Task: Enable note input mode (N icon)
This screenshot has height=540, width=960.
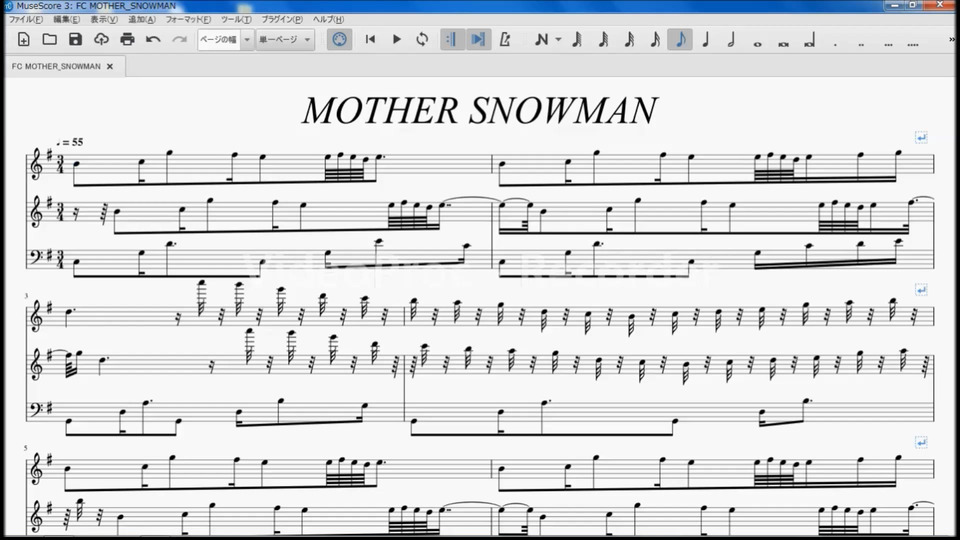Action: pyautogui.click(x=541, y=40)
